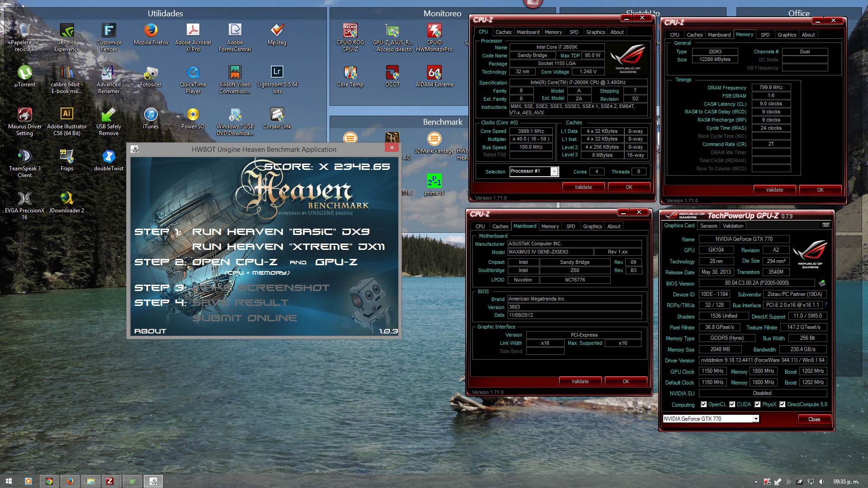Click GPU-Z screenshot camera icon
Viewport: 868px width, 488px height.
point(826,225)
